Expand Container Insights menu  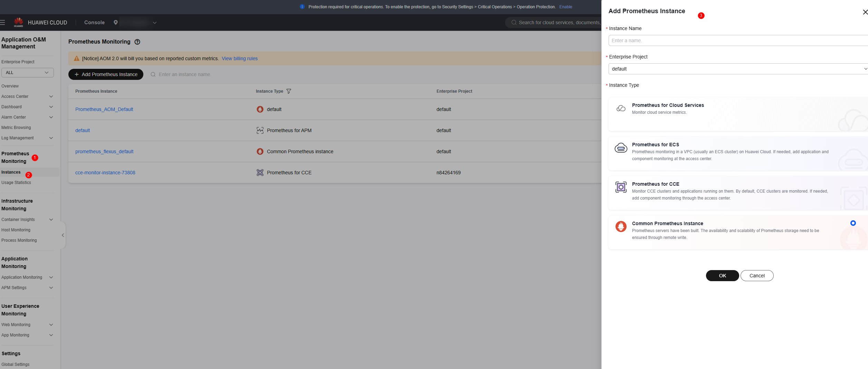51,220
